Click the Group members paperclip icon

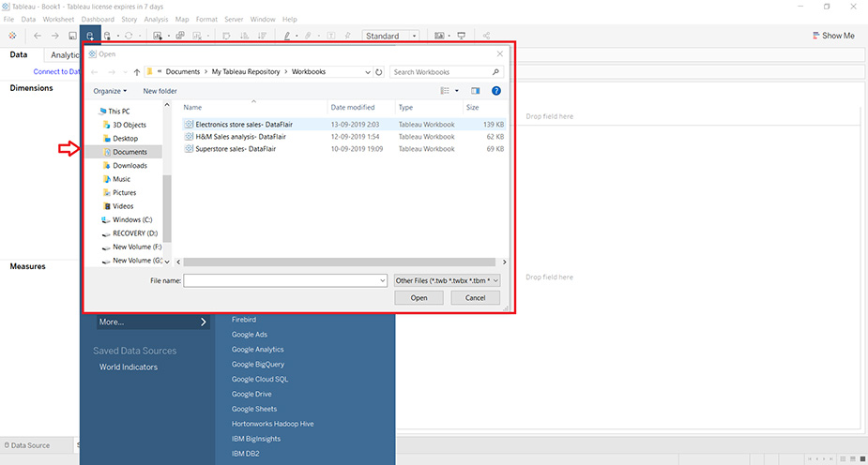click(309, 36)
